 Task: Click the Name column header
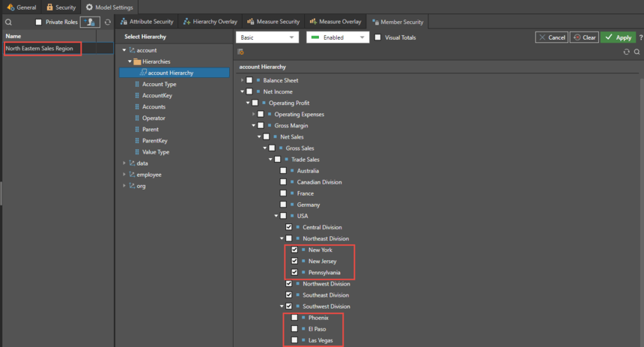tap(49, 36)
